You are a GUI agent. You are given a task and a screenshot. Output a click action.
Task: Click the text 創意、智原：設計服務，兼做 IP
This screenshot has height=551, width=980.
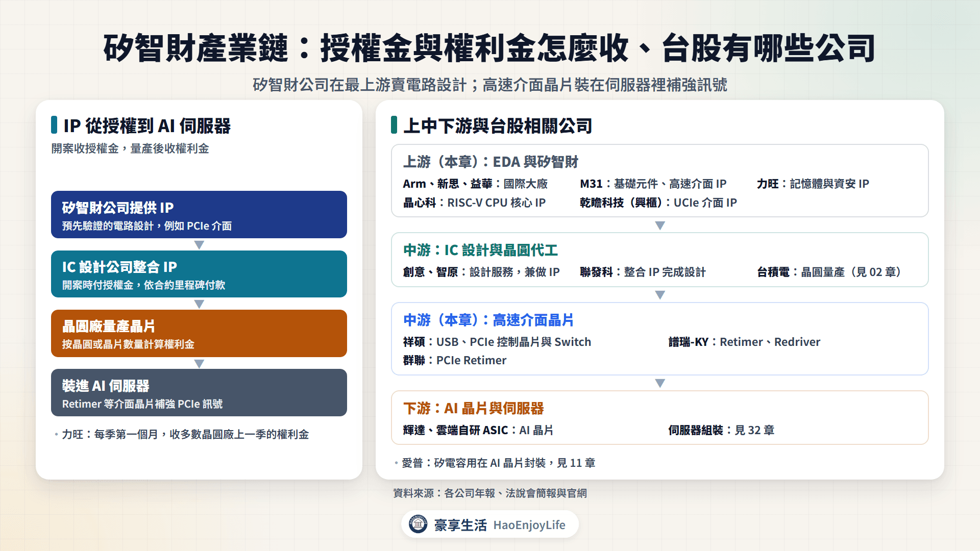(x=481, y=272)
